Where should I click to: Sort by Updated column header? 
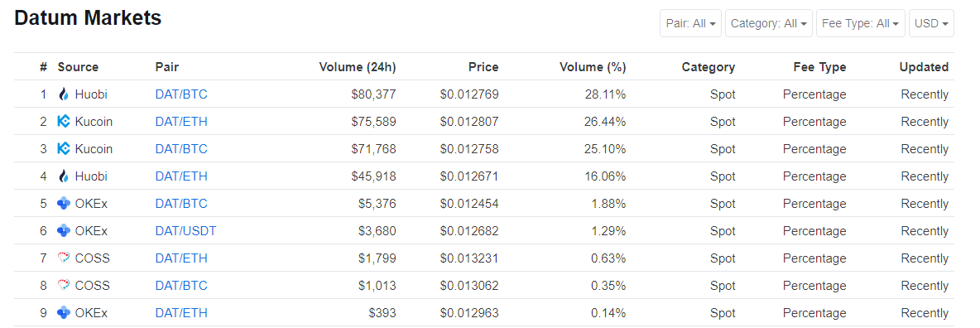pos(924,67)
